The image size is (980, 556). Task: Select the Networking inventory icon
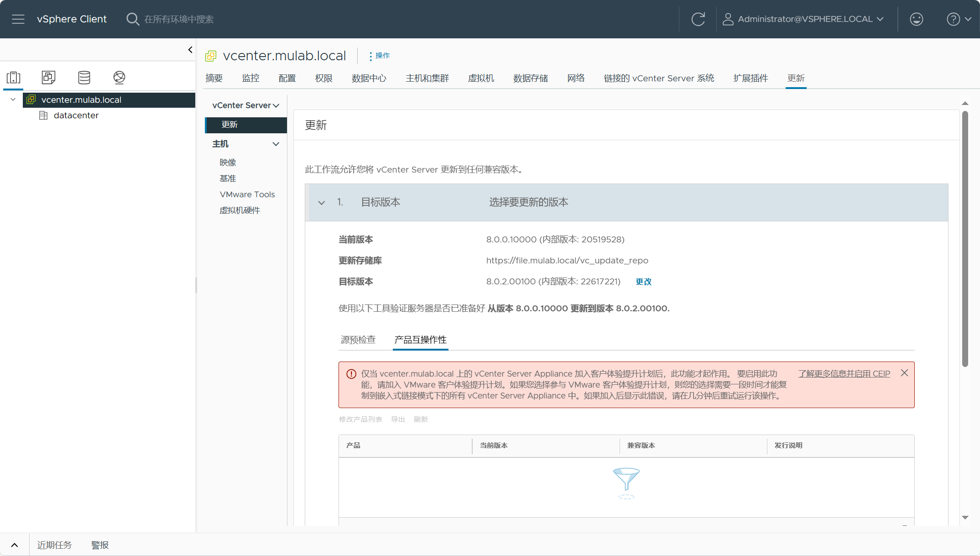(119, 78)
